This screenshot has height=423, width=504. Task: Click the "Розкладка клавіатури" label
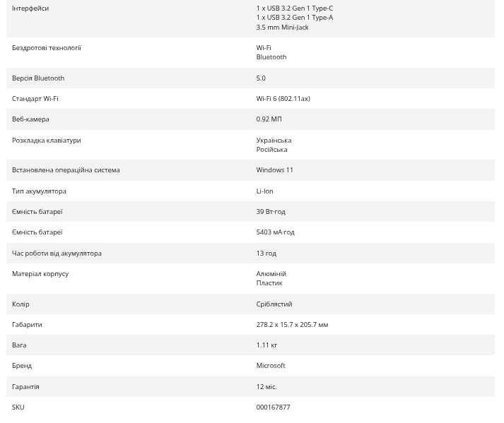tap(47, 140)
